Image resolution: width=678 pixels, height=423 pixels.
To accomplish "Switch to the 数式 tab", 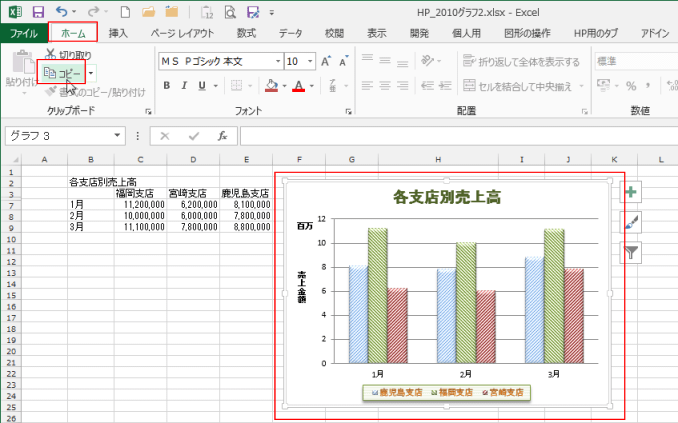I will 246,33.
